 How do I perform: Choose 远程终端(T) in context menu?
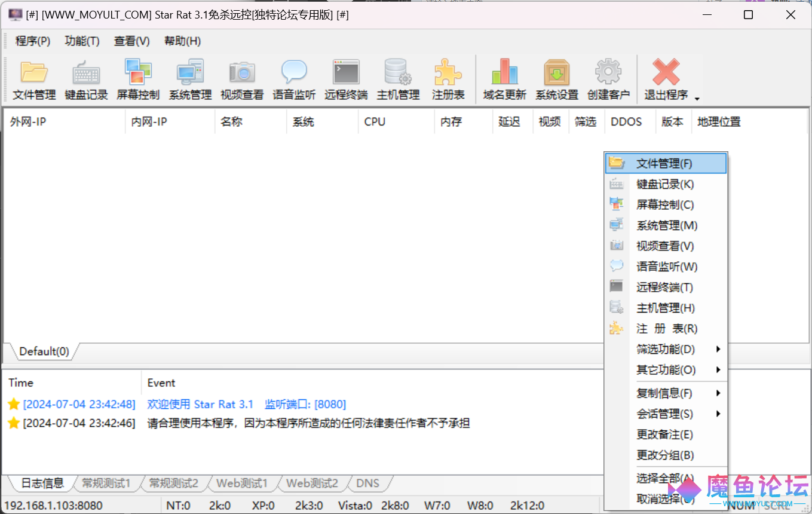point(666,287)
